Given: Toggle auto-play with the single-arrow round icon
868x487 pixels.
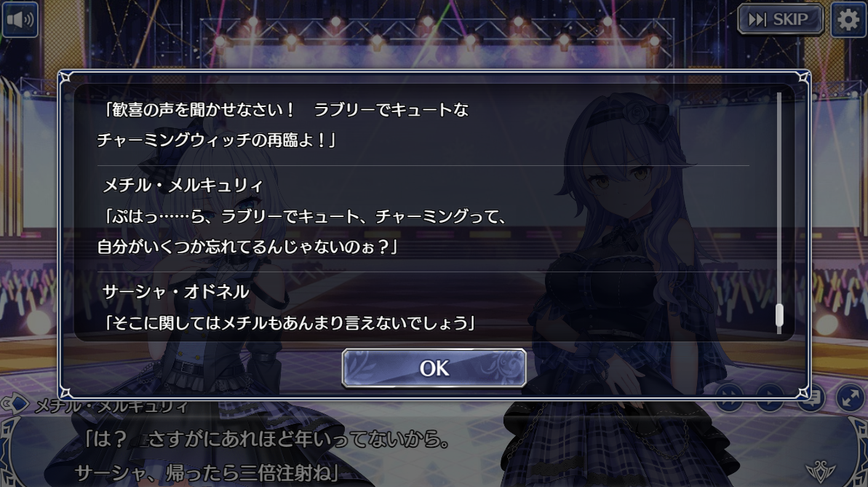Looking at the screenshot, I should (x=770, y=396).
